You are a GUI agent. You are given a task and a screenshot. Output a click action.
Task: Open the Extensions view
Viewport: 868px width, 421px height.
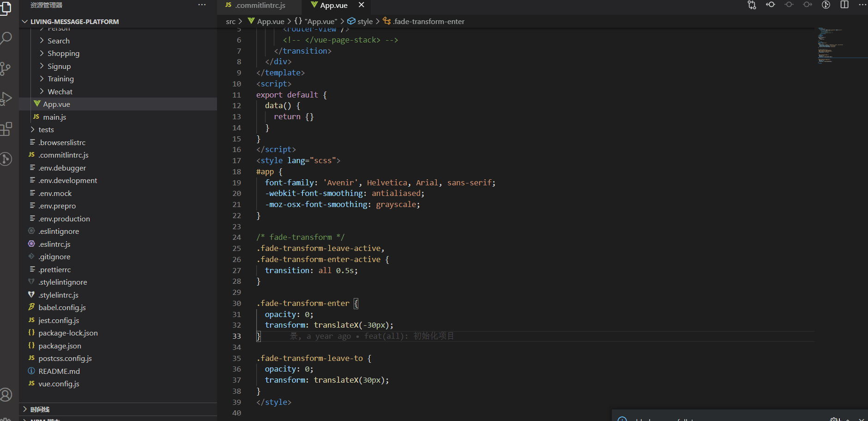pos(6,129)
